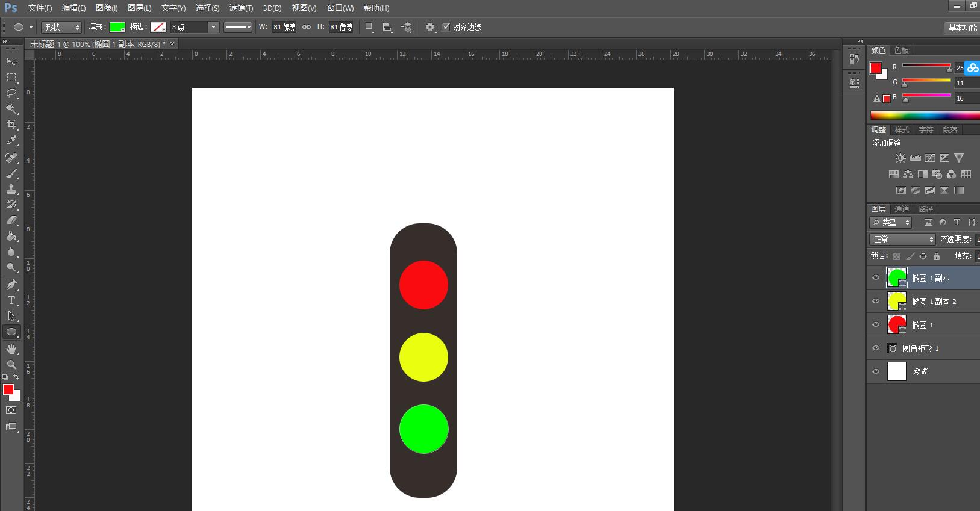Hide the 圆角矩形 1 layer
This screenshot has height=511, width=980.
click(876, 348)
